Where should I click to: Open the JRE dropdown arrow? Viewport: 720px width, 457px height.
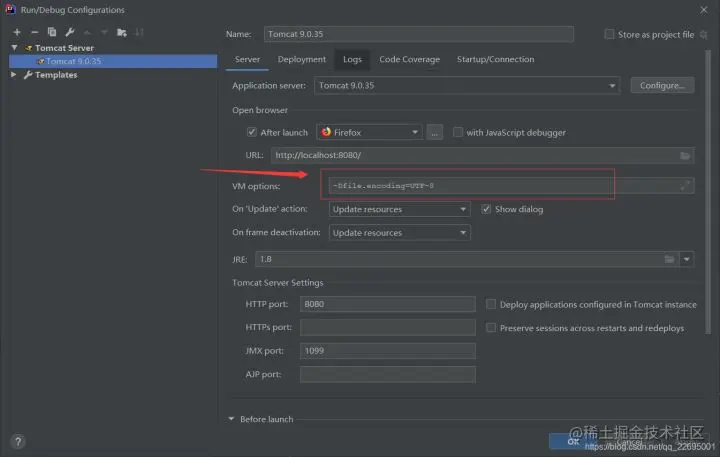click(x=686, y=260)
